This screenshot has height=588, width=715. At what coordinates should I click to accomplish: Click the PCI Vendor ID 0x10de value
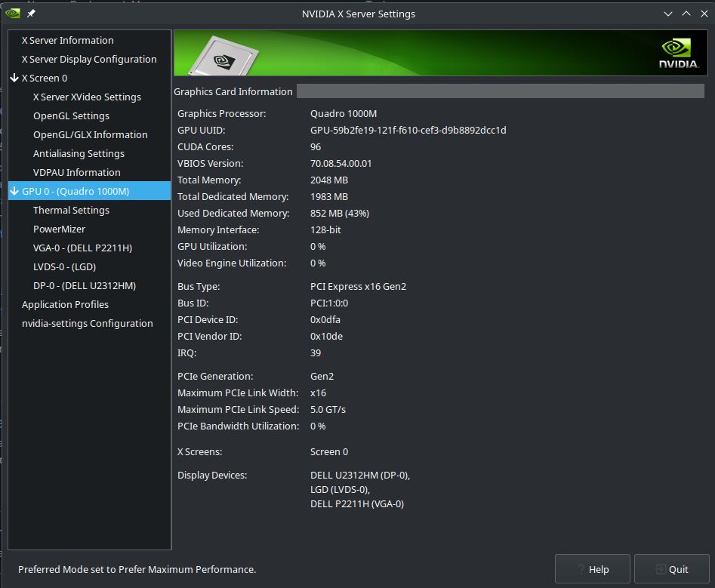pos(326,337)
